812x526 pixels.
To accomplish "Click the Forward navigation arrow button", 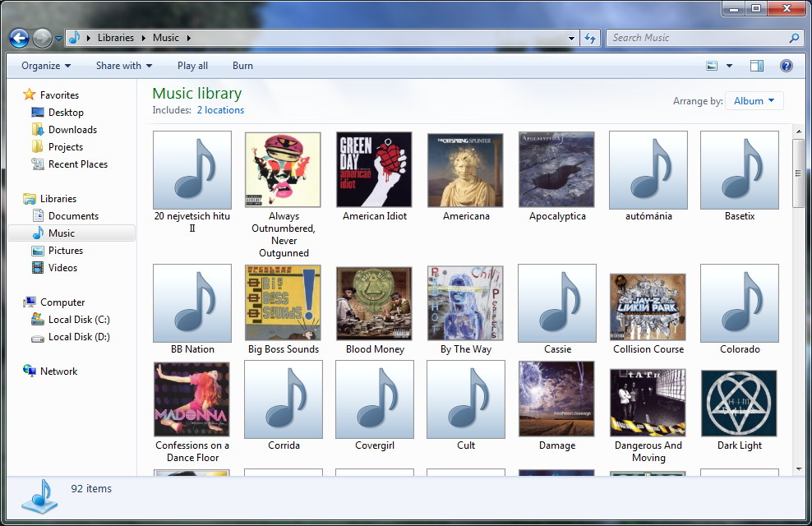I will [42, 38].
